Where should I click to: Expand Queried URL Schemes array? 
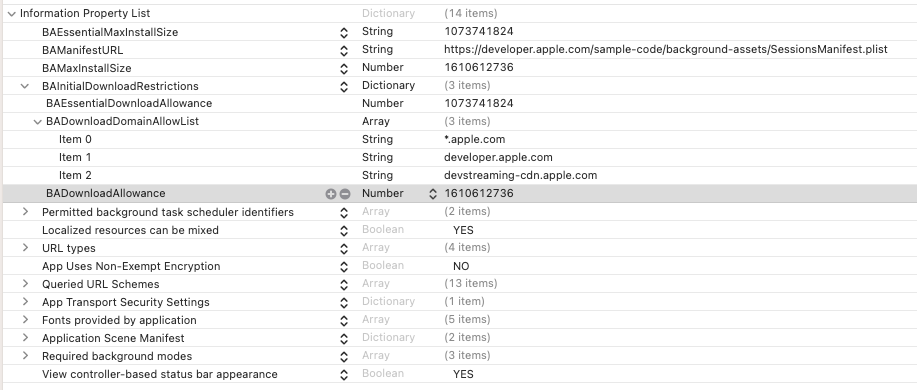click(25, 284)
